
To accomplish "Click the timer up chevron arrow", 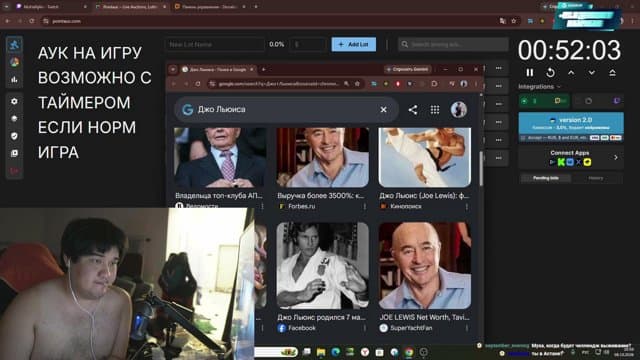I will (571, 73).
